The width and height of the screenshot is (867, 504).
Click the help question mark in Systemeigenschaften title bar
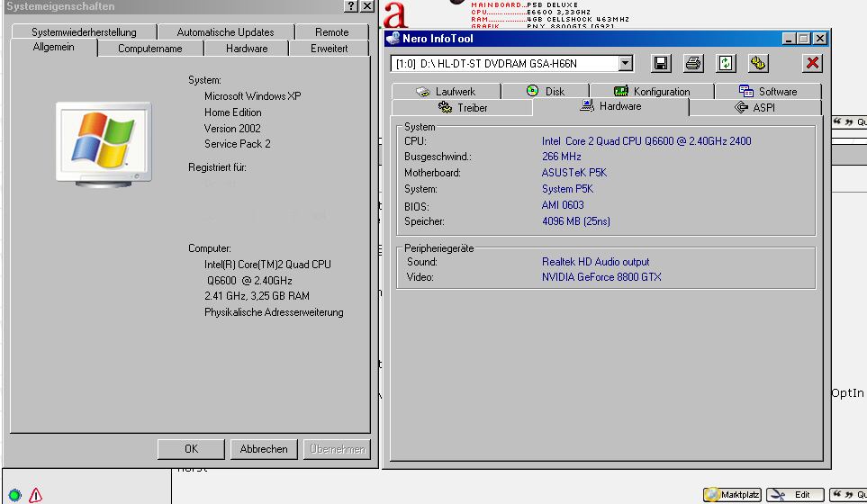pyautogui.click(x=351, y=6)
